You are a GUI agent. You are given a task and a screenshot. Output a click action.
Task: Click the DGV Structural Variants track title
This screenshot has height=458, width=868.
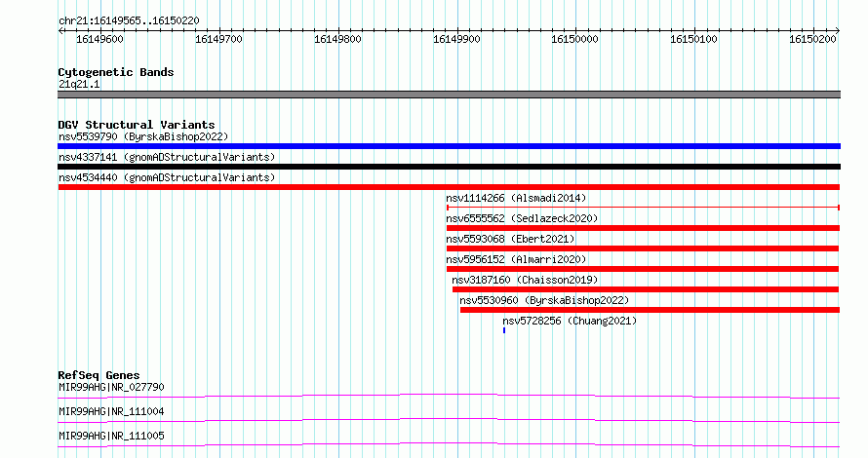(x=137, y=125)
